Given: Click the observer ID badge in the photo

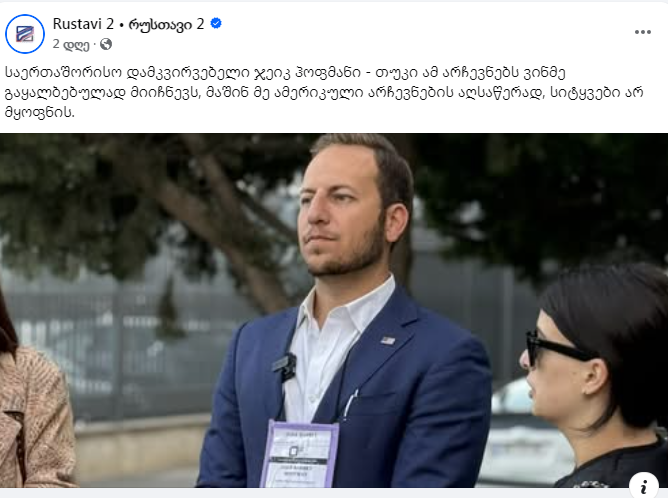Looking at the screenshot, I should (x=300, y=454).
